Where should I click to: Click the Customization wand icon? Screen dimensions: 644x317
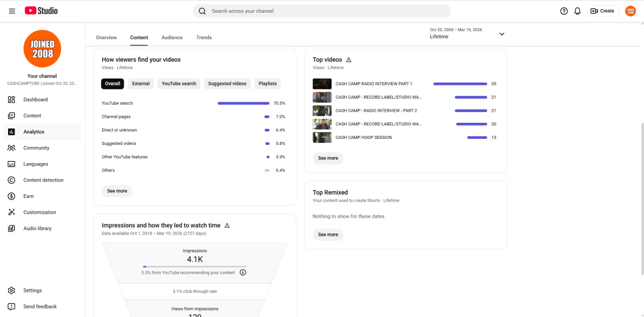pyautogui.click(x=12, y=212)
